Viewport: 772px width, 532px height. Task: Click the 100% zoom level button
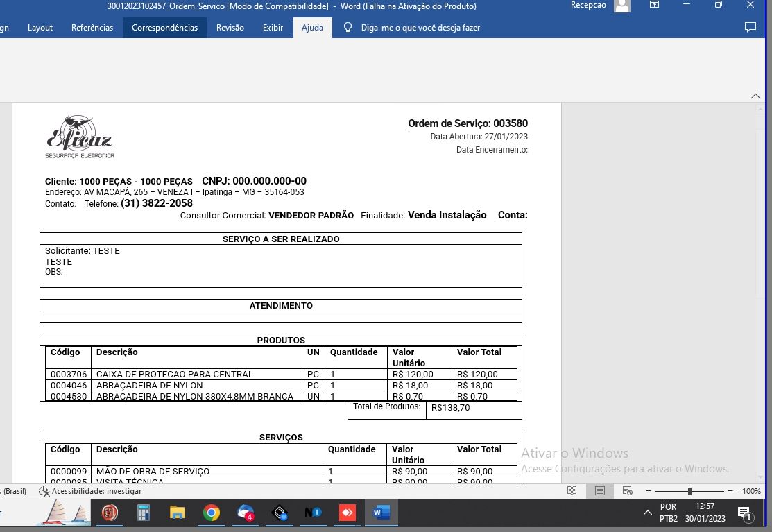pos(751,491)
